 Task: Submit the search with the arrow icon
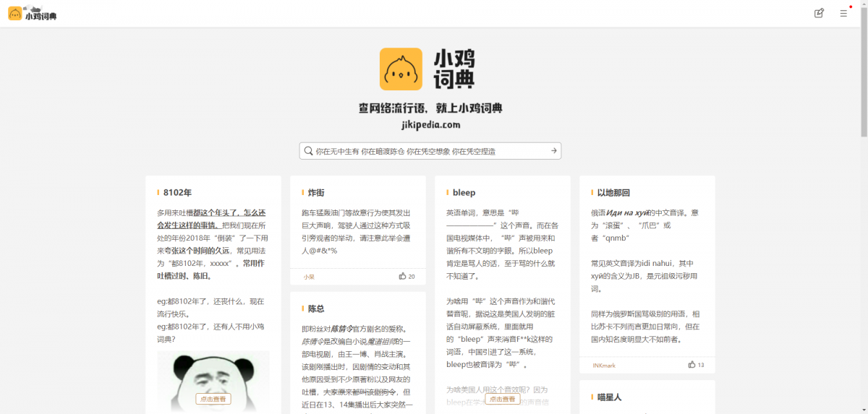pos(554,151)
